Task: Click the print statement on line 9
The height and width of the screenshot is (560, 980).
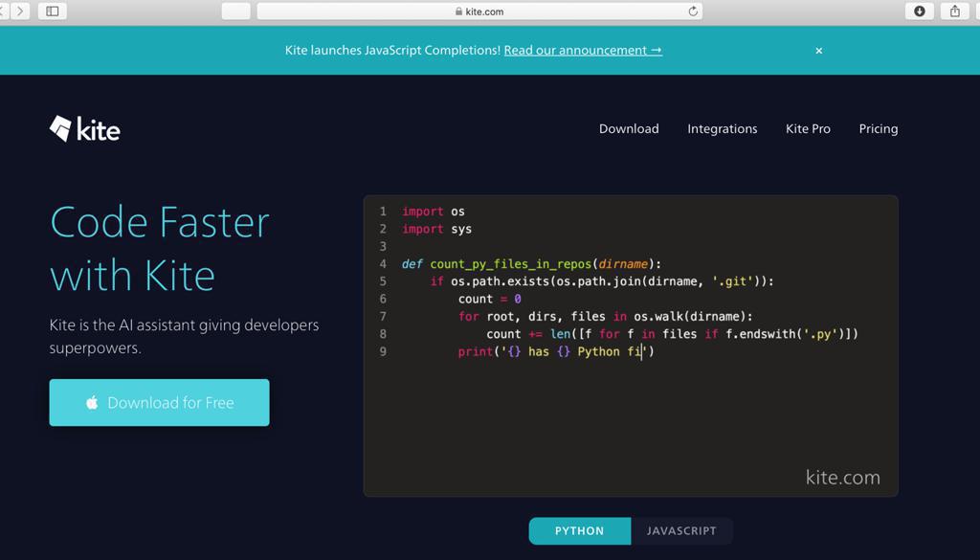Action: 556,351
